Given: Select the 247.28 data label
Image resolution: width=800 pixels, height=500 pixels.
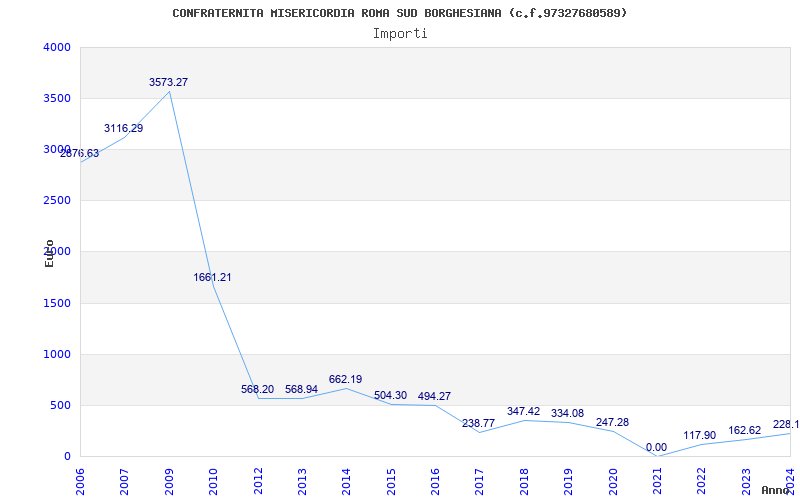Looking at the screenshot, I should [612, 422].
